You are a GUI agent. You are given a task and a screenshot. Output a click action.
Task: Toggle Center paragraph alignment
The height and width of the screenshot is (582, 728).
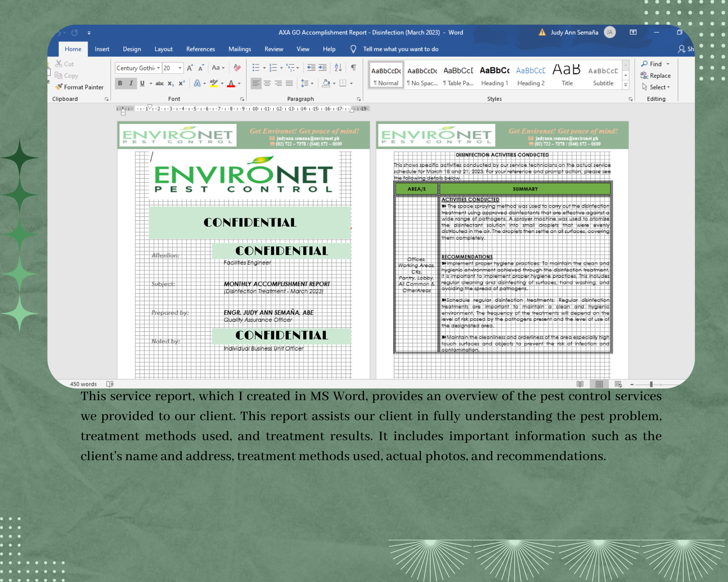(x=267, y=83)
